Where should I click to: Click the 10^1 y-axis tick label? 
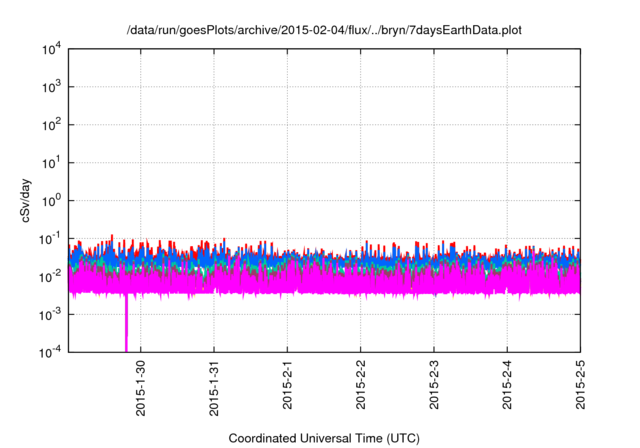pos(52,163)
